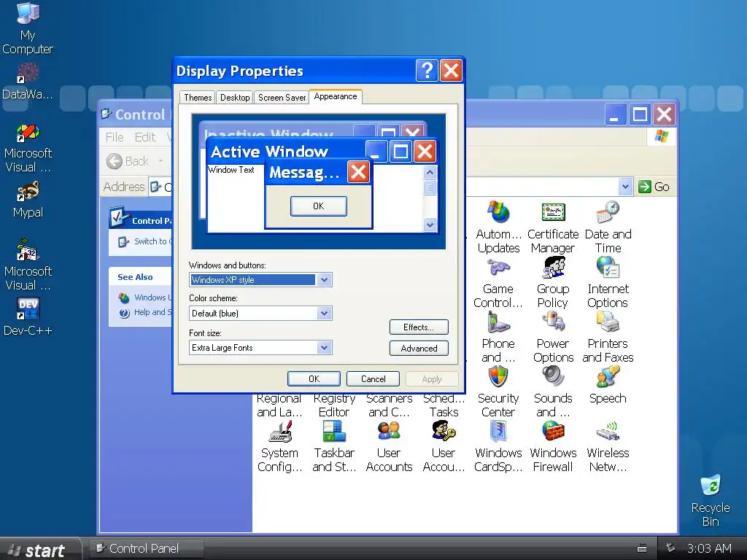The height and width of the screenshot is (560, 747).
Task: Expand the Color scheme dropdown
Action: 325,314
